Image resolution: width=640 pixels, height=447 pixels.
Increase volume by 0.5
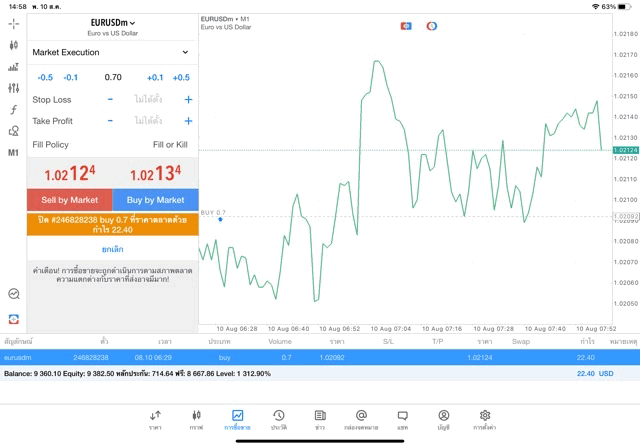tap(181, 78)
